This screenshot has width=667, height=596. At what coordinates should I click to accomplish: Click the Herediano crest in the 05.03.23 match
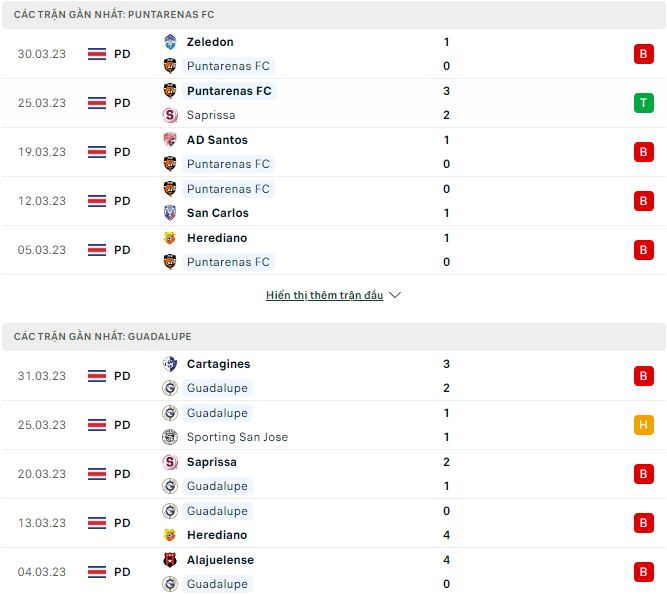tap(170, 238)
